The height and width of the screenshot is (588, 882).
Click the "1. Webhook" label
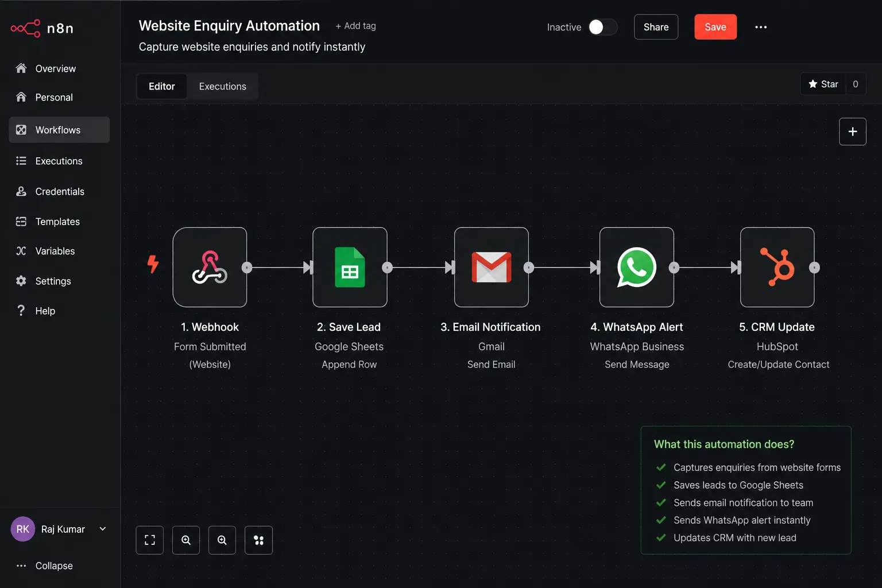[210, 327]
